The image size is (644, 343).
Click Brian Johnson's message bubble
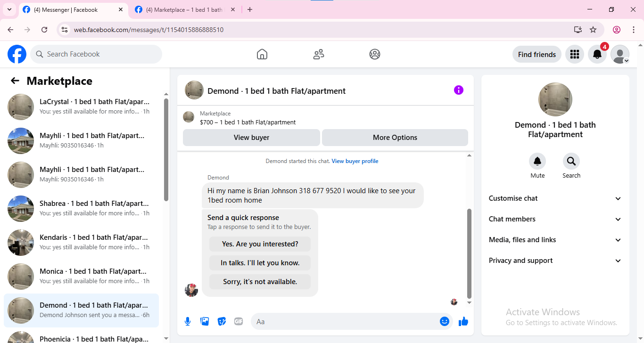tap(313, 195)
